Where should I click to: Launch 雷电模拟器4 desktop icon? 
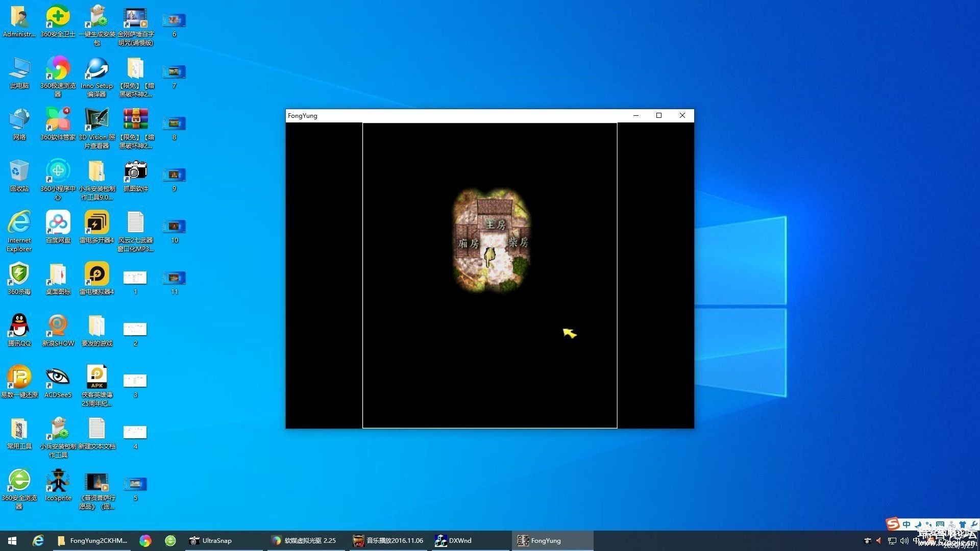pos(96,279)
